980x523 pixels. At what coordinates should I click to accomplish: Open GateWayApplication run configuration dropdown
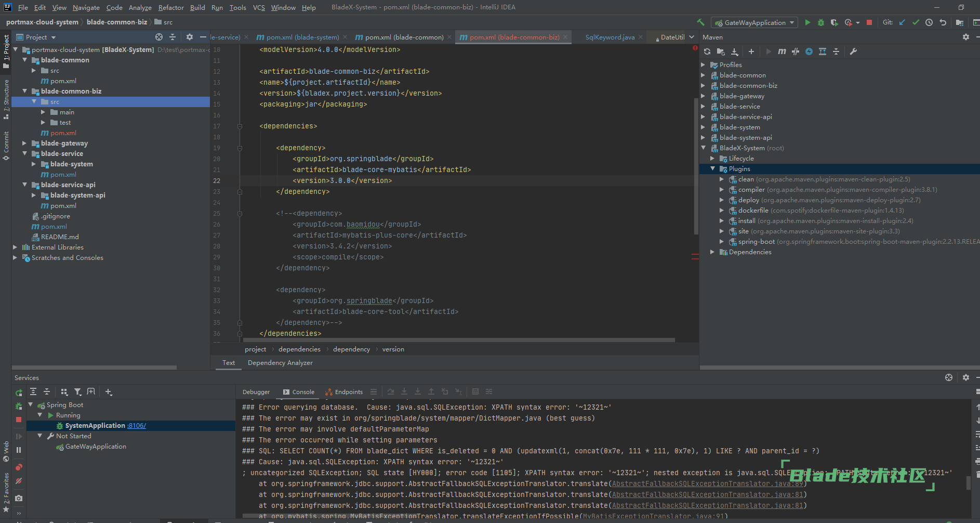pos(754,22)
